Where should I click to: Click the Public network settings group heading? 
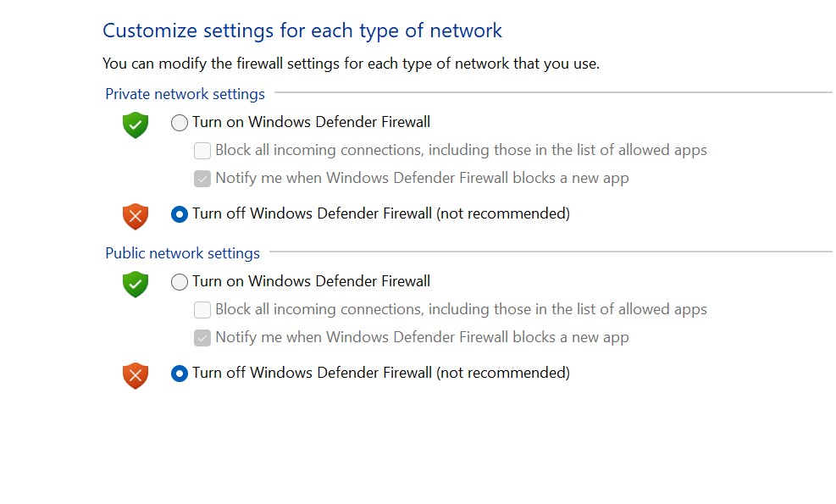click(182, 253)
